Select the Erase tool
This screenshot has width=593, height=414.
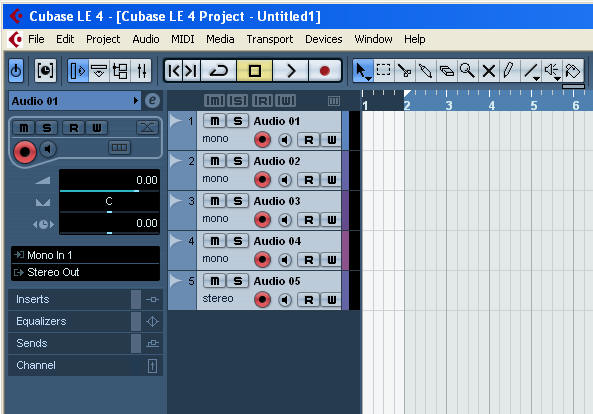(x=447, y=71)
